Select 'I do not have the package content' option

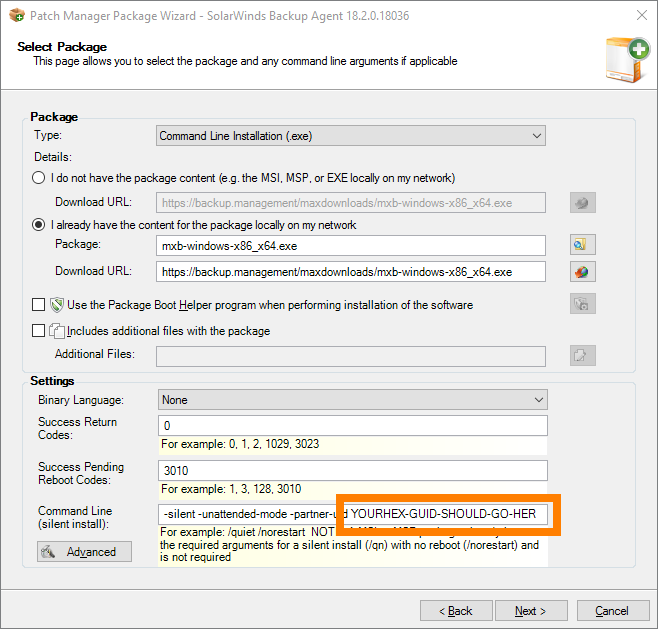(39, 178)
